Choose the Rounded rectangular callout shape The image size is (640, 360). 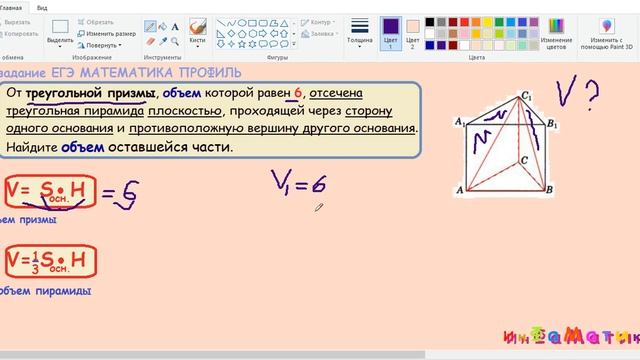point(263,44)
